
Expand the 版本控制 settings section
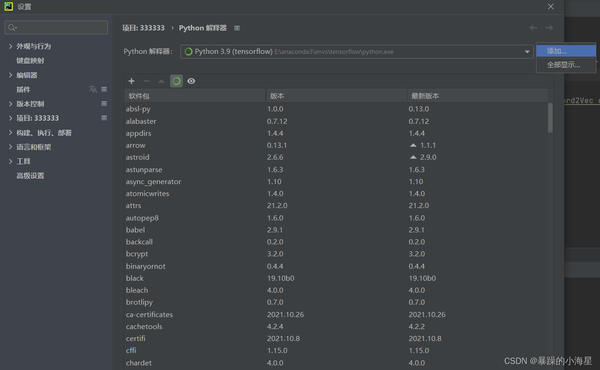(x=10, y=104)
